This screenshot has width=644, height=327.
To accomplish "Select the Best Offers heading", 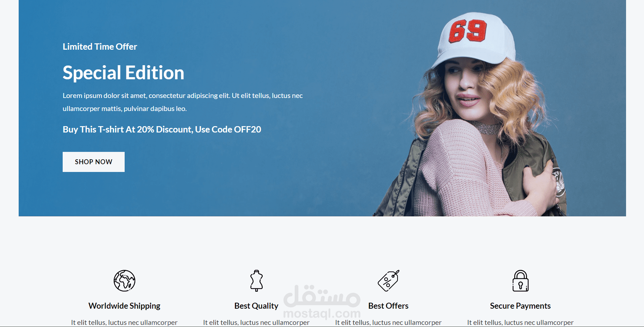I will pyautogui.click(x=388, y=306).
